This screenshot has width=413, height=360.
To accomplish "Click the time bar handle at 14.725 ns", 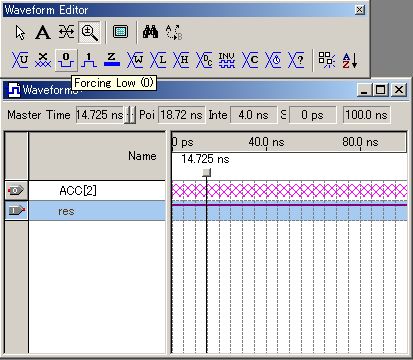I will coord(207,172).
